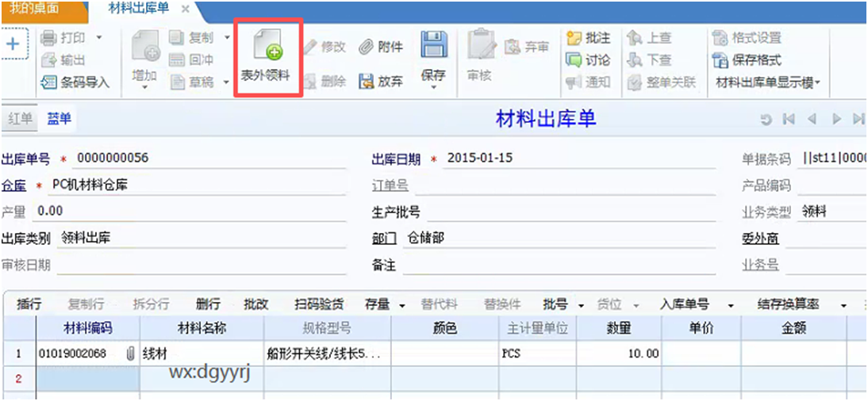
Task: Click the 删除 delete icon
Action: click(309, 82)
